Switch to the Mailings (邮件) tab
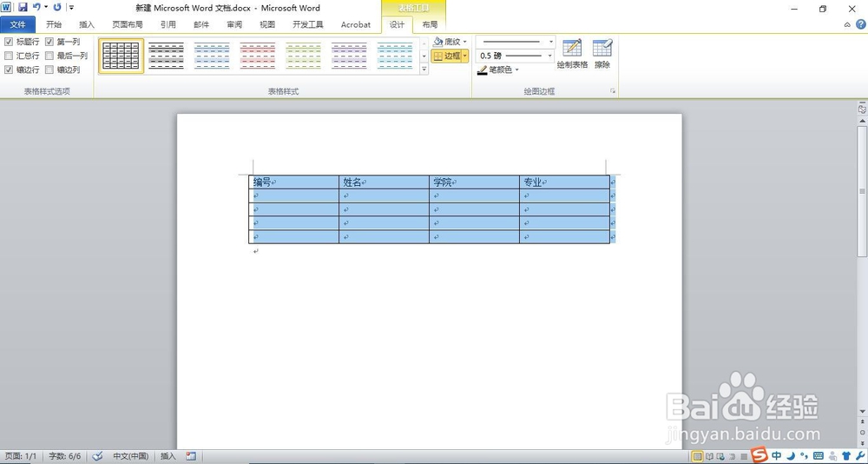Image resolution: width=868 pixels, height=464 pixels. point(201,24)
